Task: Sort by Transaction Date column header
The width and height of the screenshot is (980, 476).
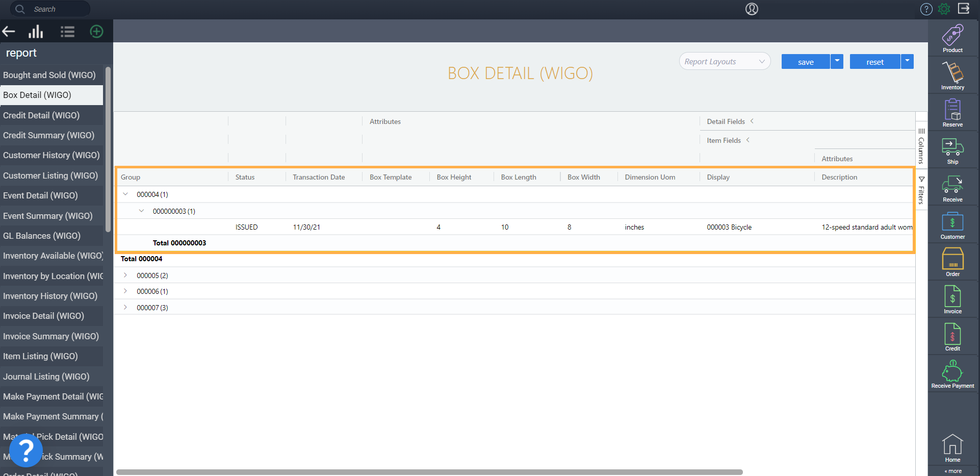Action: (319, 177)
